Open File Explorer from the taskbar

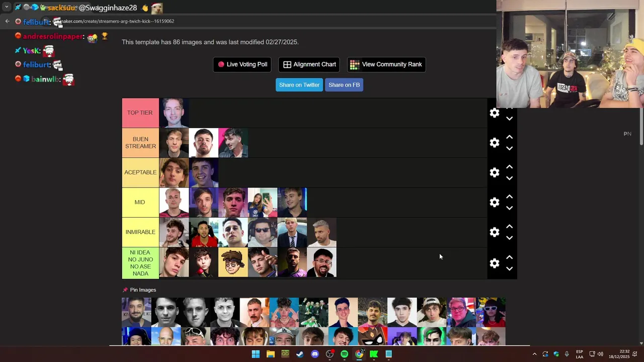(x=270, y=354)
